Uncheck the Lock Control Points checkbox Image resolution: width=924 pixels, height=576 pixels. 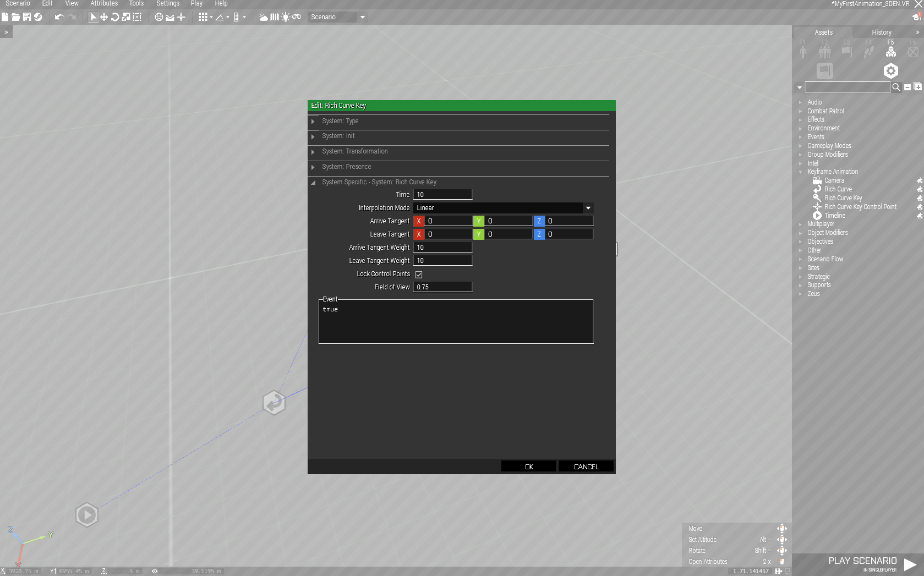pyautogui.click(x=419, y=274)
